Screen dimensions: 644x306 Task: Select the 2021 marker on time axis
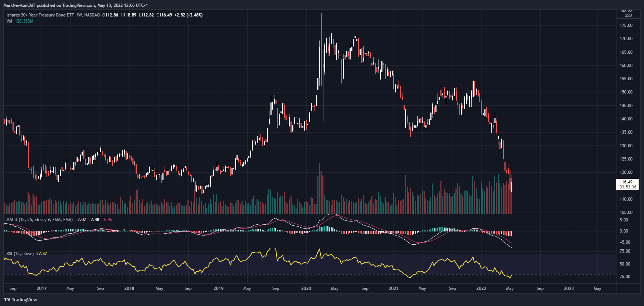coord(394,288)
